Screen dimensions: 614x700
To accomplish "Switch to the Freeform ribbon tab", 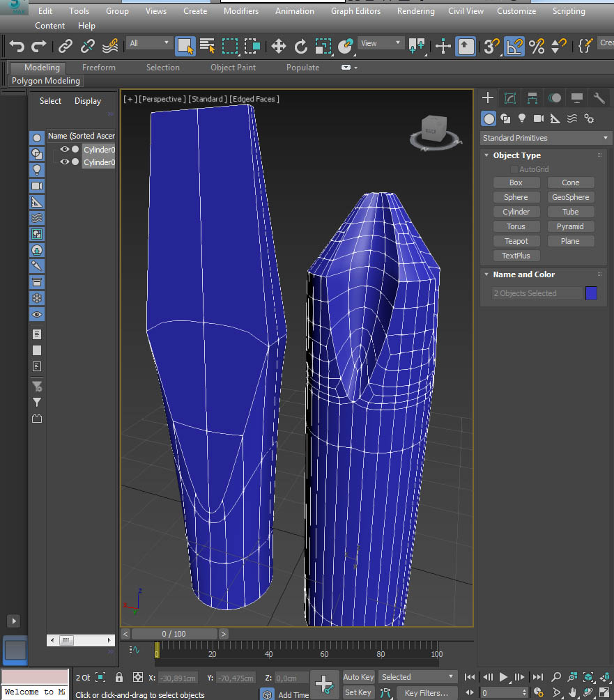I will pyautogui.click(x=99, y=68).
